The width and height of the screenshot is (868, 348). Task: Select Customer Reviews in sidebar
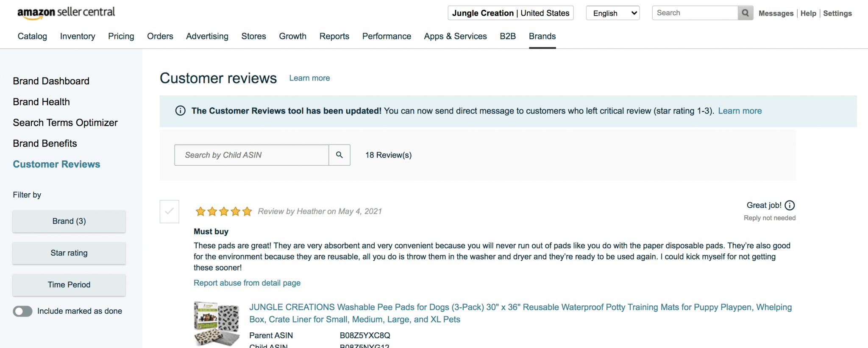(x=57, y=164)
